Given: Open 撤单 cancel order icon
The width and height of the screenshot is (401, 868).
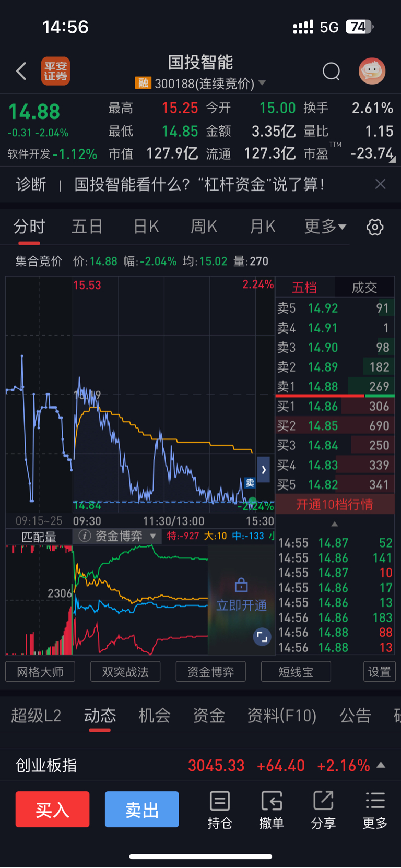Looking at the screenshot, I should pos(272,810).
